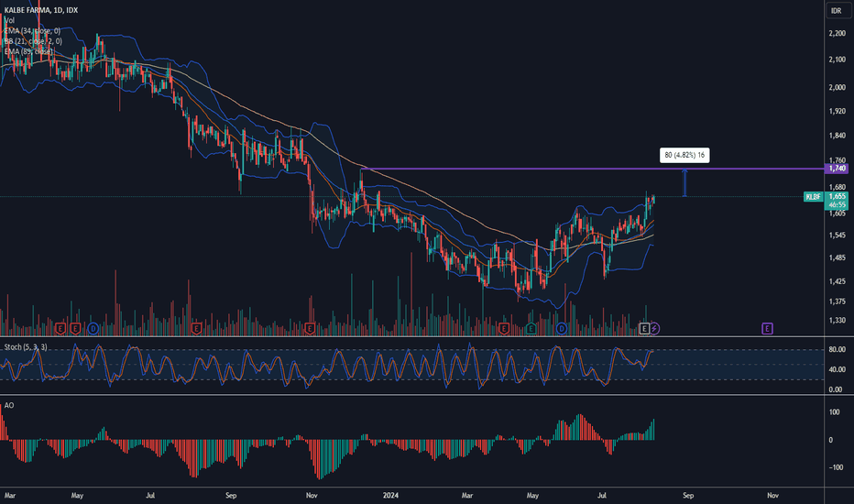Click the green KLBF symbol tag
854x504 pixels.
tap(813, 197)
